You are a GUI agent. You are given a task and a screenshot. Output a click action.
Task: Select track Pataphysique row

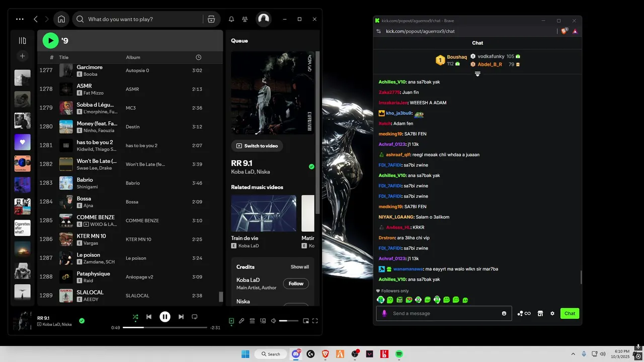(130, 277)
